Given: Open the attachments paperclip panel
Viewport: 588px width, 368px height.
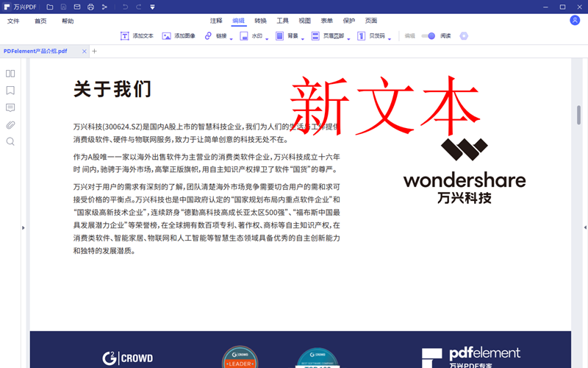Looking at the screenshot, I should coord(10,124).
